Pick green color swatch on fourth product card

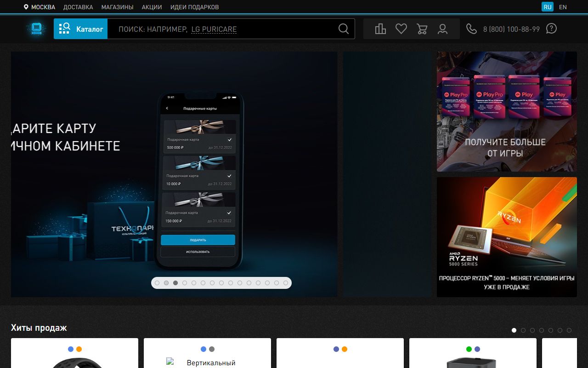click(x=469, y=349)
